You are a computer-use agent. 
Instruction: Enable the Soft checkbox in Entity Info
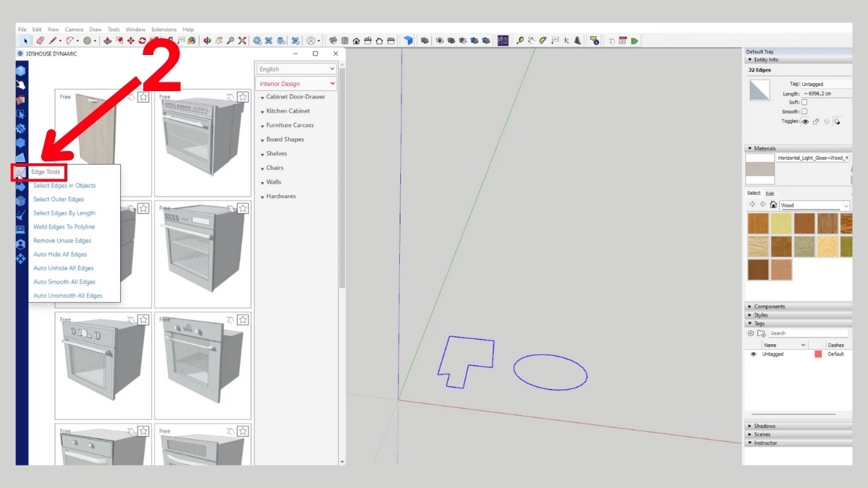[804, 103]
